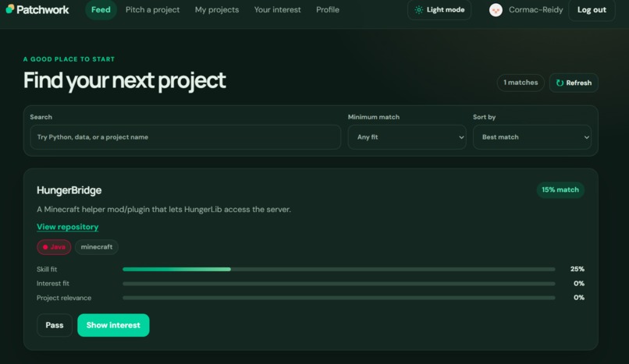Click the red dot on the Java tag
This screenshot has width=629, height=364.
pyautogui.click(x=45, y=247)
